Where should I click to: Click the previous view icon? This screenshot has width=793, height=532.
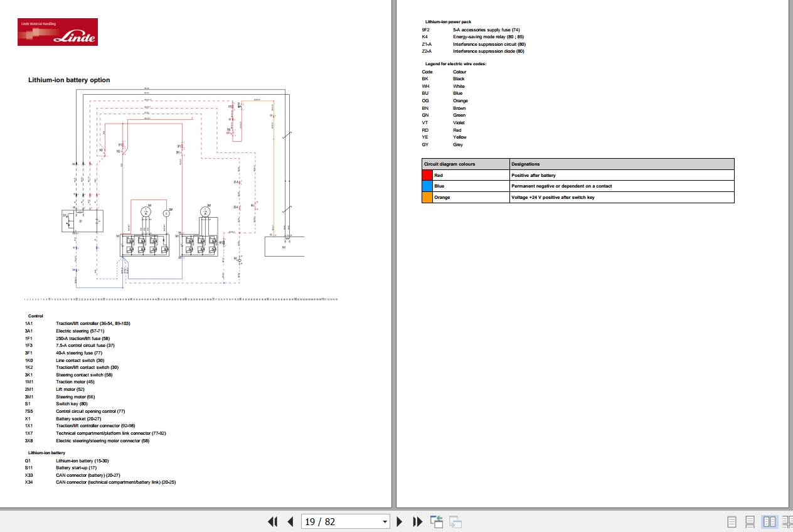tap(437, 521)
